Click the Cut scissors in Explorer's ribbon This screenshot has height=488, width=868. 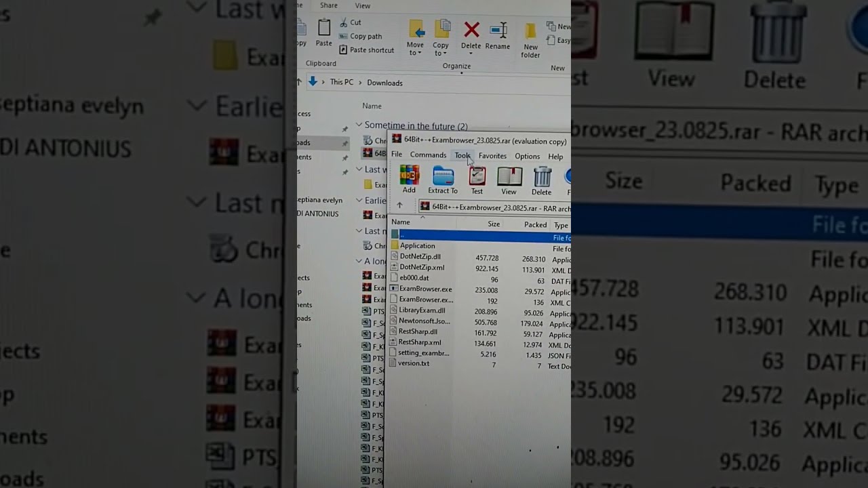pyautogui.click(x=344, y=22)
